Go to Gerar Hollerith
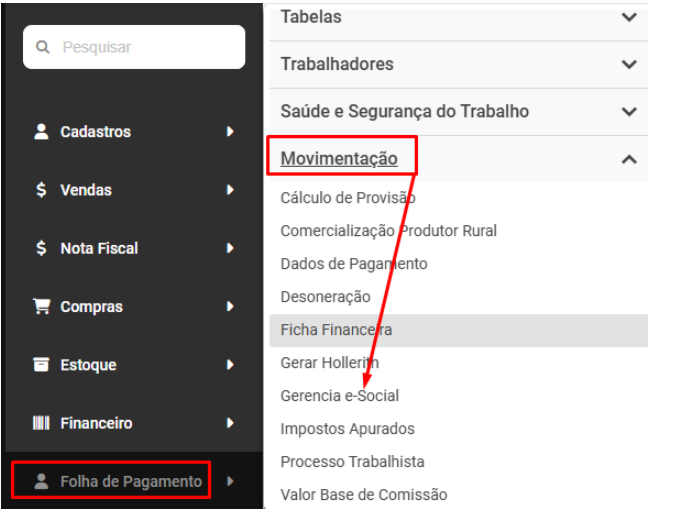 pyautogui.click(x=330, y=363)
